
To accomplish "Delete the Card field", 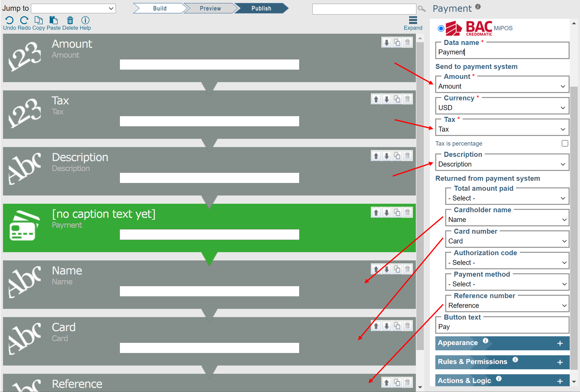I will [x=407, y=326].
